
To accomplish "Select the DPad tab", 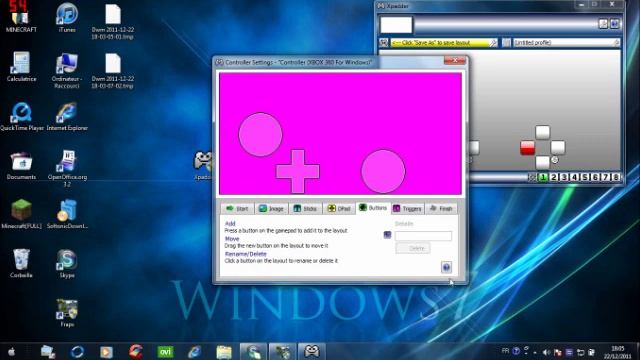I will click(x=339, y=209).
